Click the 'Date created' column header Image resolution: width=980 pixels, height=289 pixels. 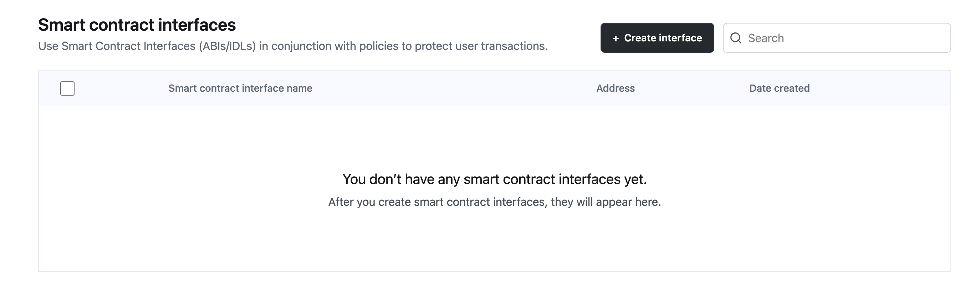point(779,88)
